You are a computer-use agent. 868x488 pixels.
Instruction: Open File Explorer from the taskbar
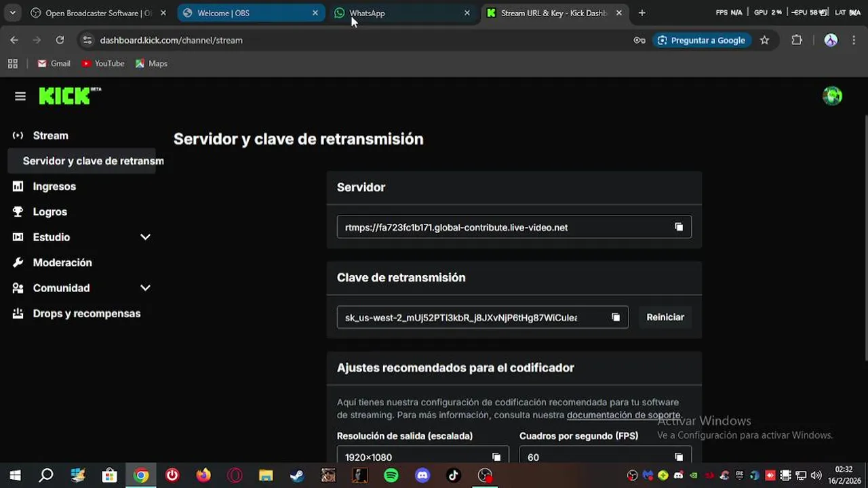(x=266, y=476)
